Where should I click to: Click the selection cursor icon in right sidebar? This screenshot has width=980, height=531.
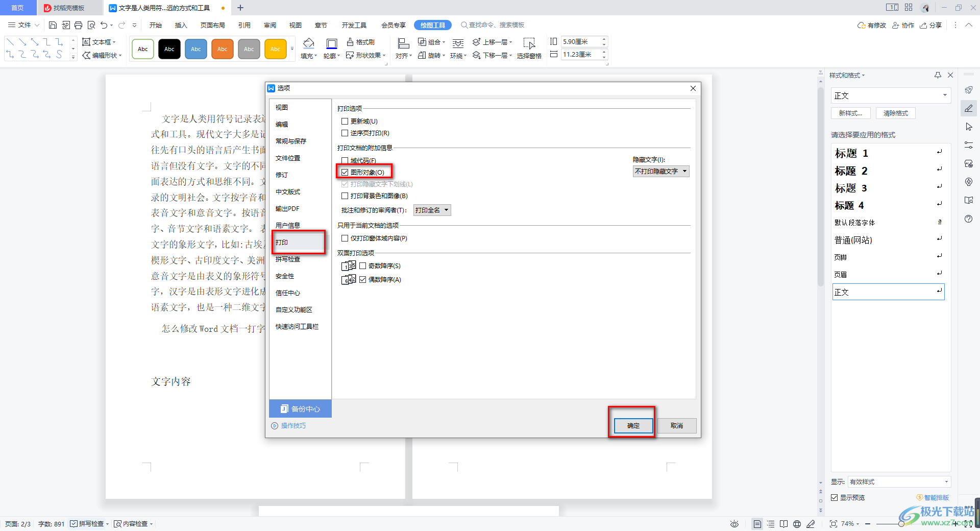[969, 127]
